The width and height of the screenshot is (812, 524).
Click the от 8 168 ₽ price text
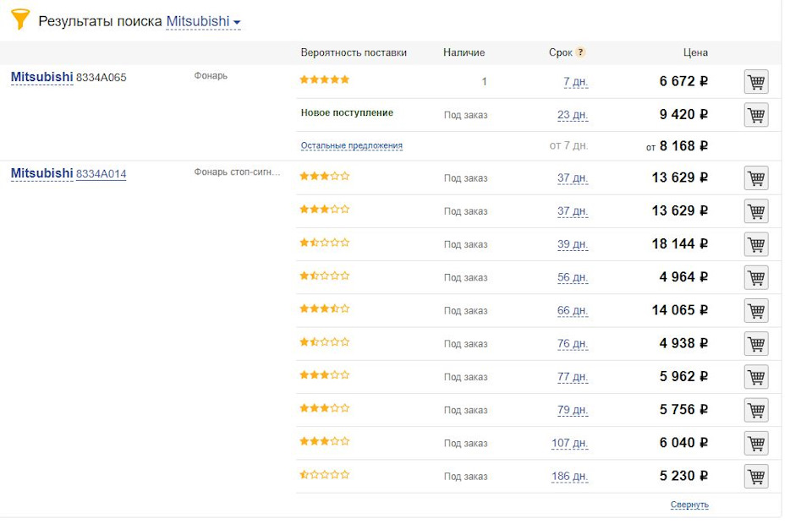[677, 146]
